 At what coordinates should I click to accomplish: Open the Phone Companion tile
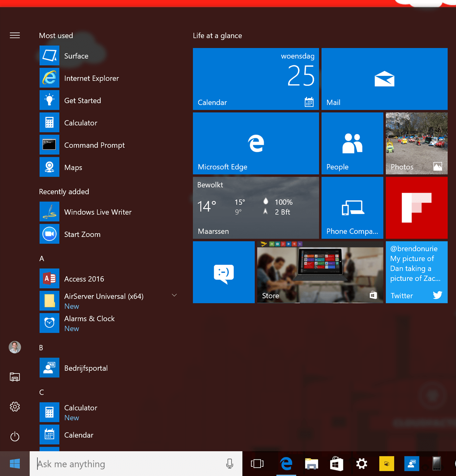[352, 208]
